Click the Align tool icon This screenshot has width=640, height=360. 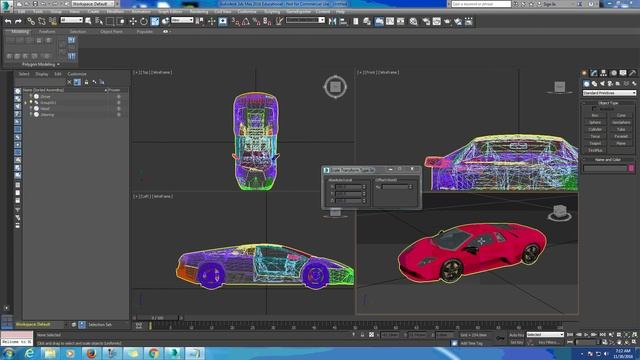click(x=343, y=21)
